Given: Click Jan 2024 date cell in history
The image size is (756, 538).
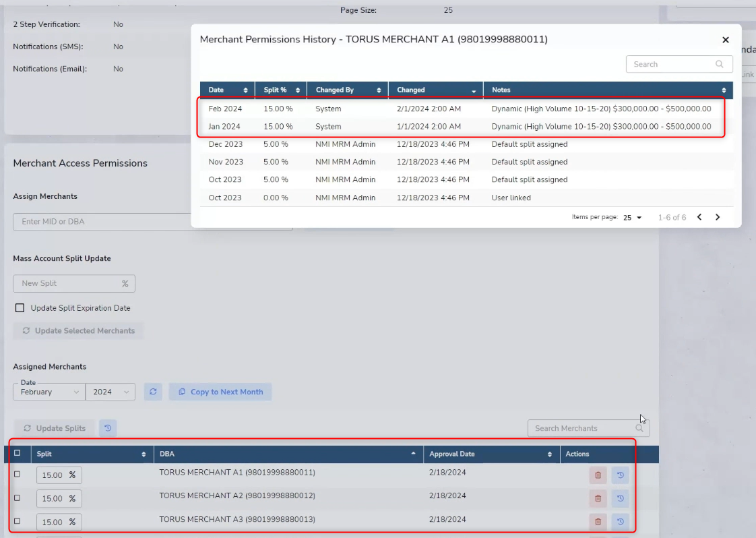Looking at the screenshot, I should pos(224,127).
